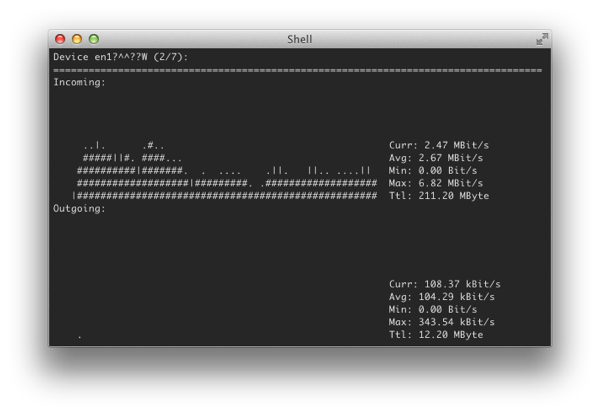
Task: Select incoming 'Curr: 2.47 MBit/s' value
Action: coord(439,145)
